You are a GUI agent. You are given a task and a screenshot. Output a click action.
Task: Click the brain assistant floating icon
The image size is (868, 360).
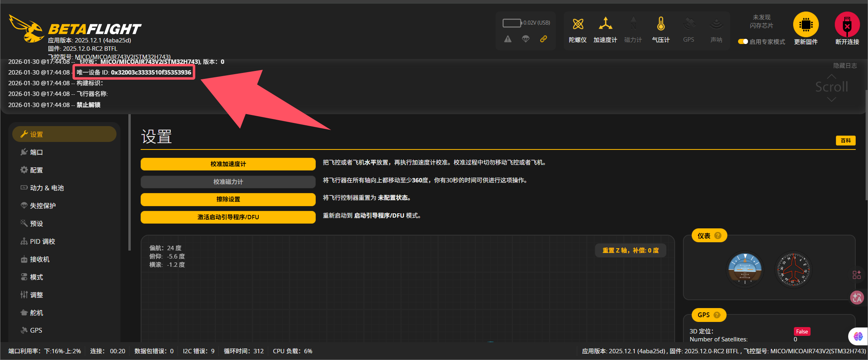click(x=858, y=336)
